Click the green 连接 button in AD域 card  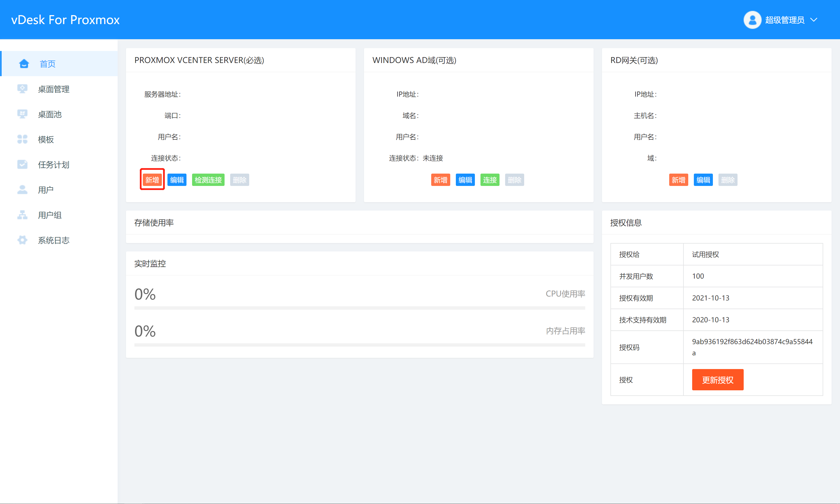pyautogui.click(x=490, y=180)
